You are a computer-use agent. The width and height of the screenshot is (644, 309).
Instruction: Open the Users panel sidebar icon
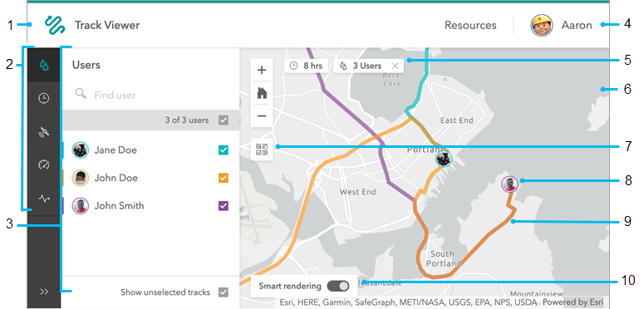point(44,65)
